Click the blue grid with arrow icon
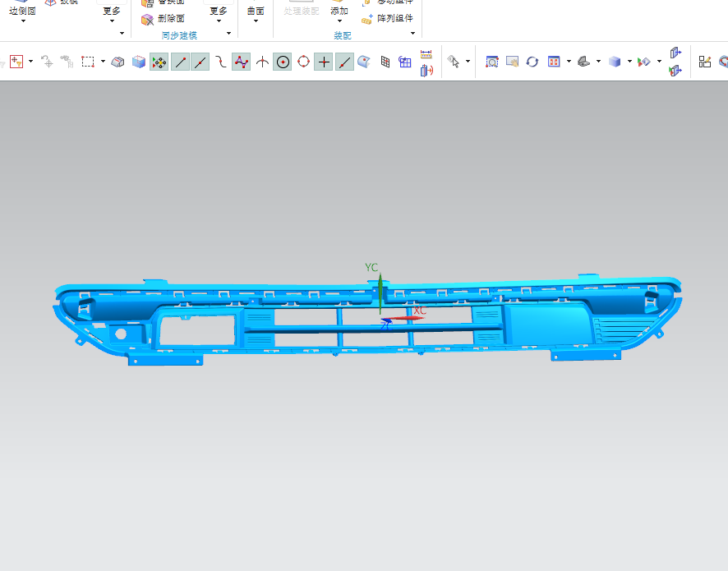Image resolution: width=728 pixels, height=571 pixels. (x=405, y=62)
